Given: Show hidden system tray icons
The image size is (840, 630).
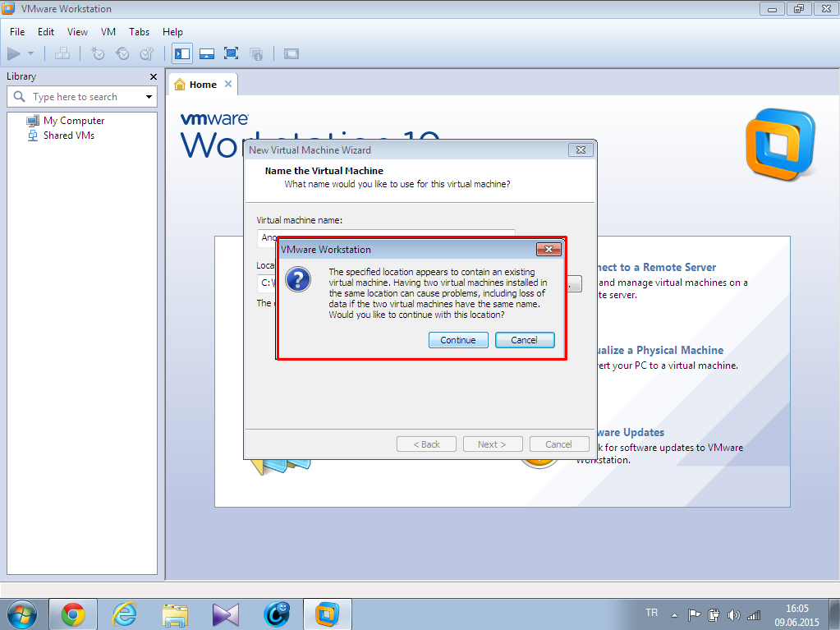Looking at the screenshot, I should (x=674, y=615).
